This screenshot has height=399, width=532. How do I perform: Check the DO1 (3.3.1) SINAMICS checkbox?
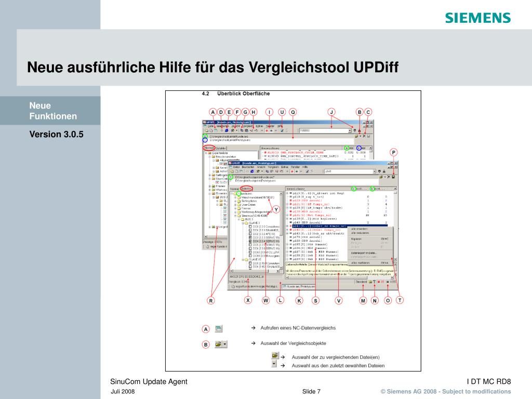click(250, 230)
